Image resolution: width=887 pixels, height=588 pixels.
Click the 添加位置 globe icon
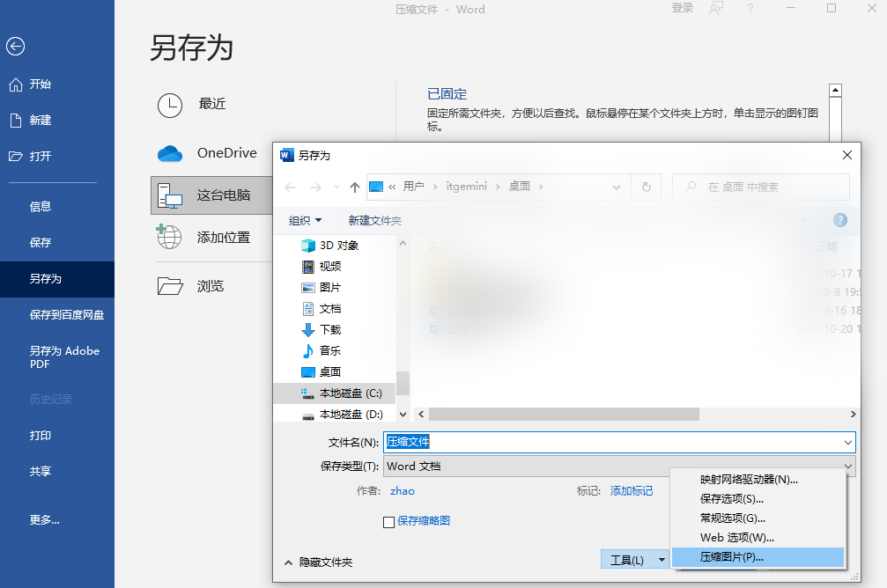[x=168, y=238]
